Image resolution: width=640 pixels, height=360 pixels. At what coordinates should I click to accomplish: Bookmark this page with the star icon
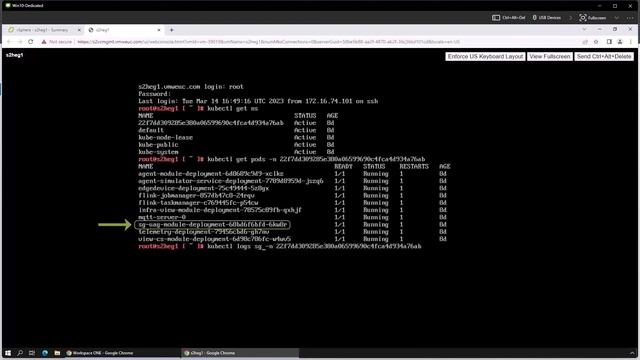pos(596,42)
